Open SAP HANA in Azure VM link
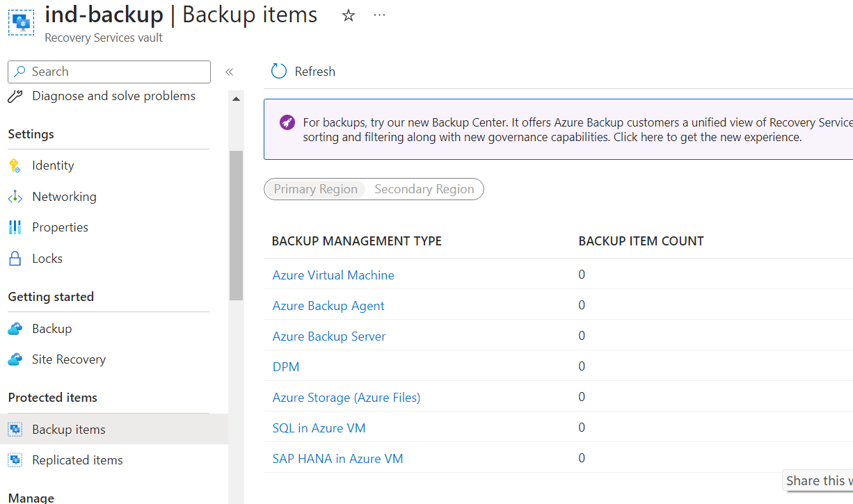Screen dimensions: 853x504 coord(337,459)
